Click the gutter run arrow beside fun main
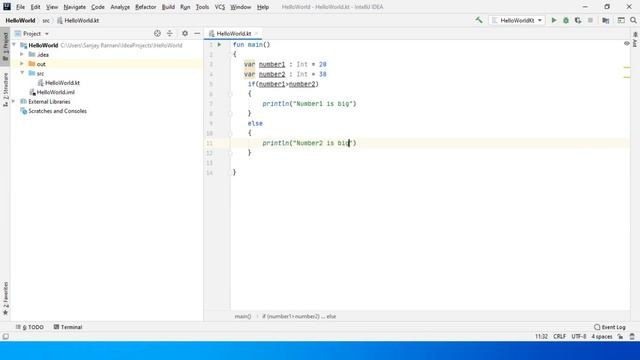Viewport: 640px width, 360px height. click(x=220, y=44)
